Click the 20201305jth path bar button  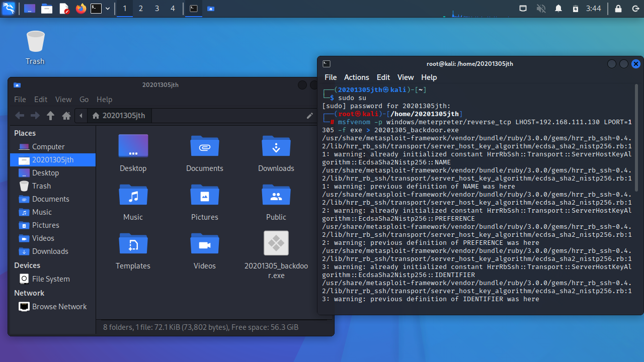(x=119, y=116)
